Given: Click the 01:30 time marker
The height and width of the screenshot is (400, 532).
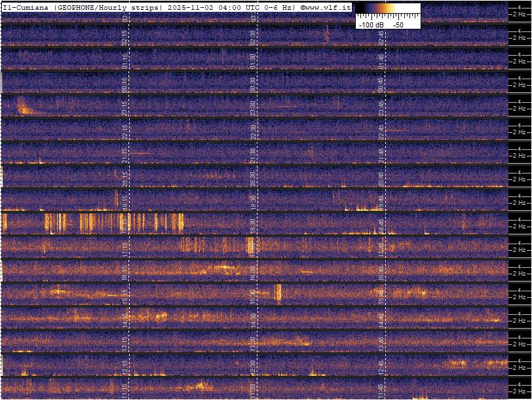Looking at the screenshot, I should pyautogui.click(x=253, y=61).
